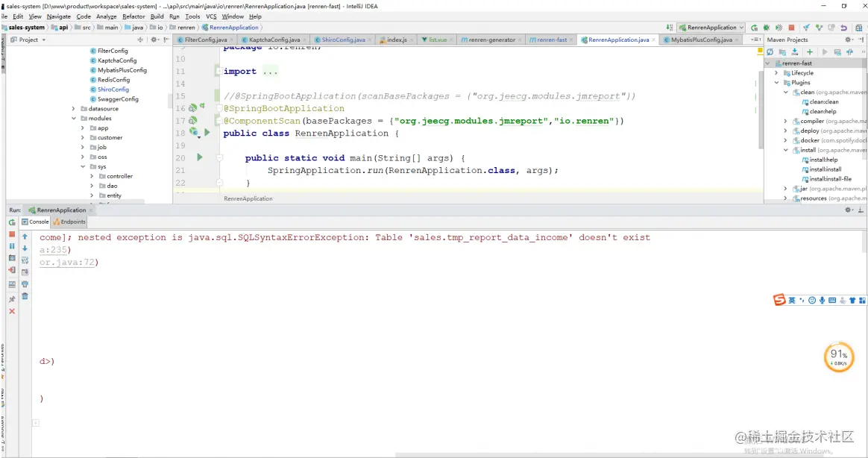This screenshot has height=458, width=868.
Task: Pause console output in Run panel
Action: click(x=12, y=246)
